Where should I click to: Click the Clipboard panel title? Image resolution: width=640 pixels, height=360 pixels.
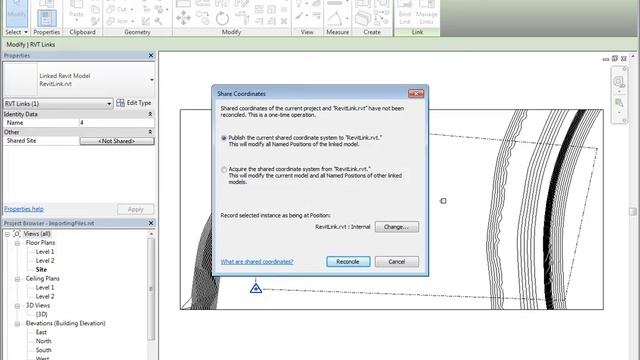click(x=82, y=32)
